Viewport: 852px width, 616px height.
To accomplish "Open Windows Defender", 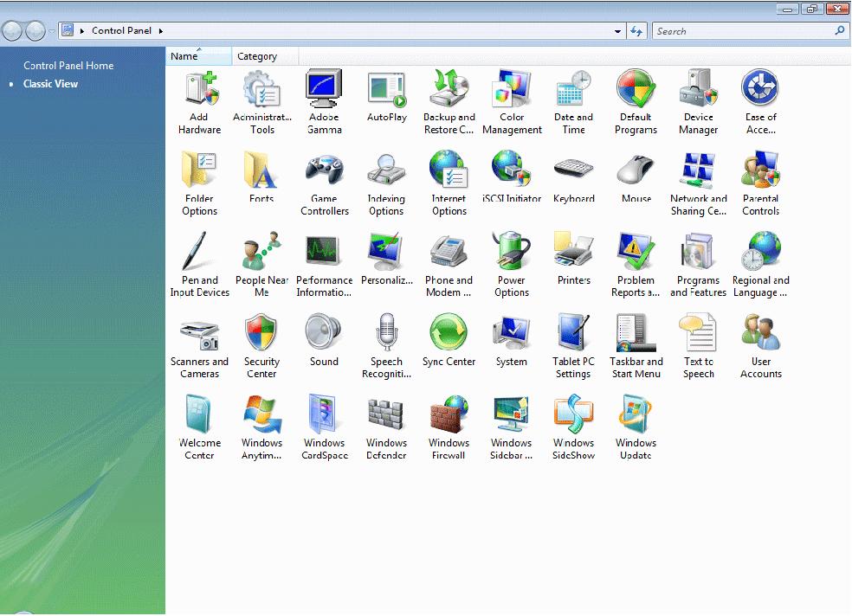I will [x=386, y=427].
